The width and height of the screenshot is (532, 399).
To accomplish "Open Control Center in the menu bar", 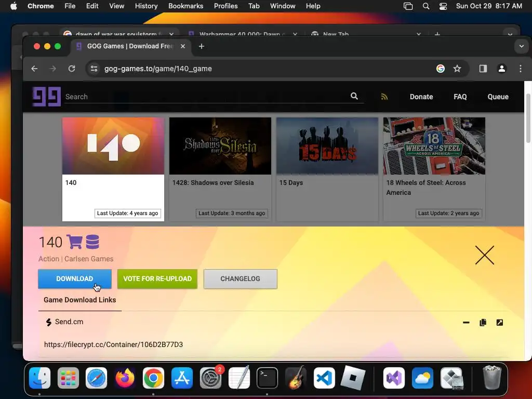I will click(443, 6).
